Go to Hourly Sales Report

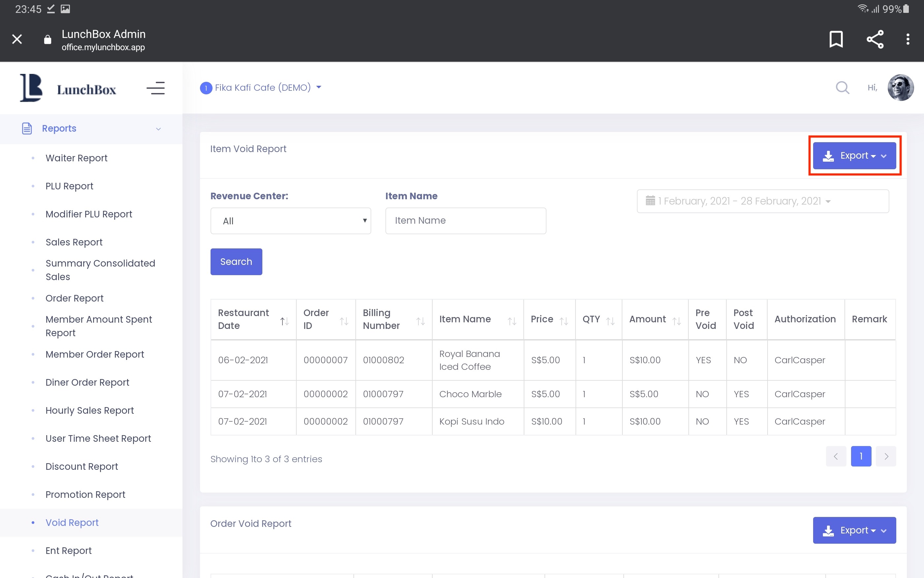[89, 410]
